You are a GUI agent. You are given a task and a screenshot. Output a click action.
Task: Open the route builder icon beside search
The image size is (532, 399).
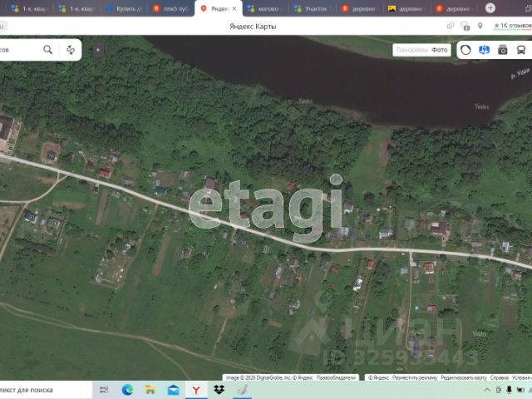pyautogui.click(x=71, y=50)
